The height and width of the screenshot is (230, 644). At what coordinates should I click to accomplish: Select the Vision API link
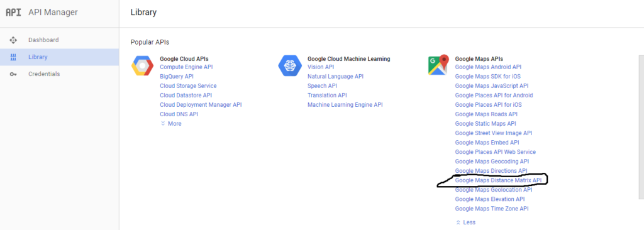click(321, 67)
